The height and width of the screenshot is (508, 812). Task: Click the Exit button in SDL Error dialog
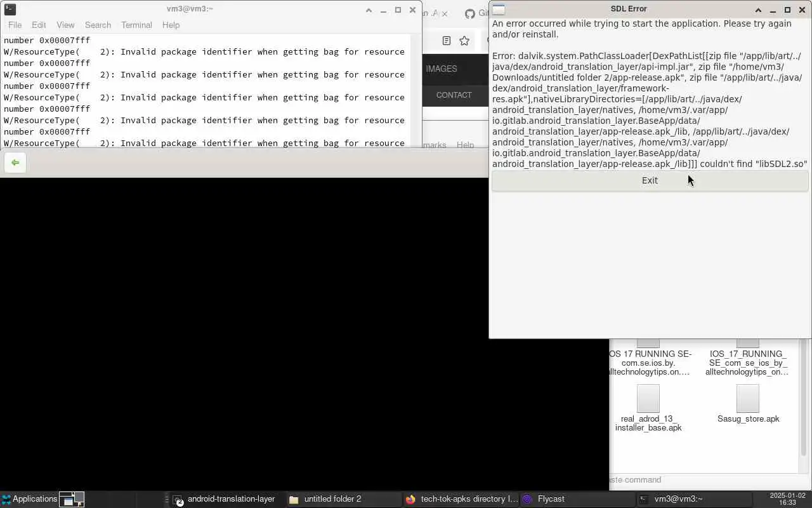coord(650,180)
